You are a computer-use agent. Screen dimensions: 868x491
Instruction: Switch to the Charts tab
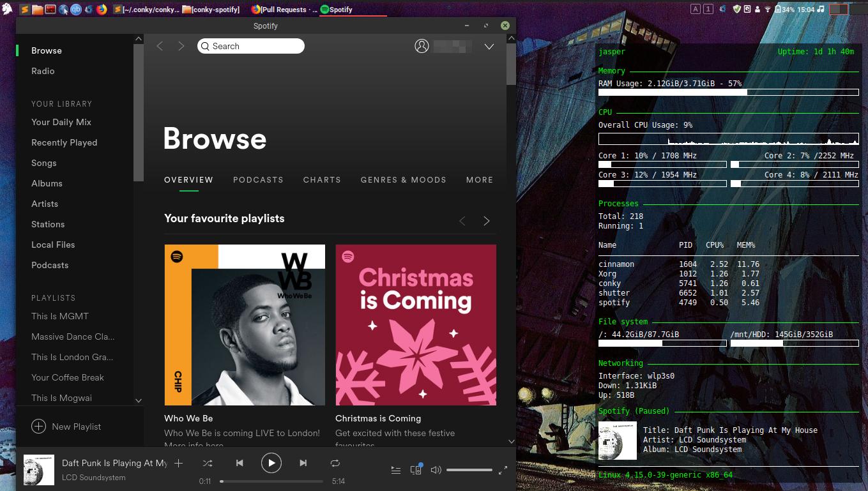pos(322,180)
